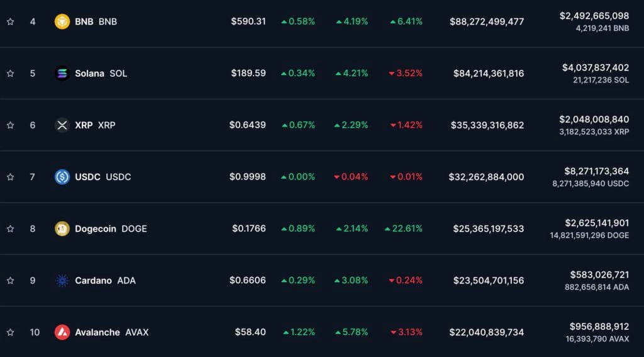The height and width of the screenshot is (357, 644).
Task: Open the Avalanche AVAX name link
Action: pyautogui.click(x=111, y=332)
